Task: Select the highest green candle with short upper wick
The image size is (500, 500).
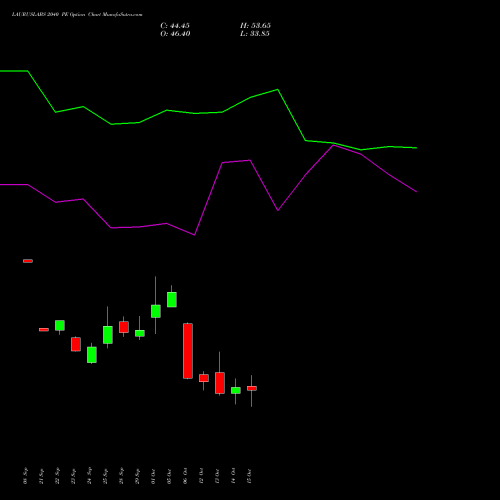Action: click(x=172, y=299)
